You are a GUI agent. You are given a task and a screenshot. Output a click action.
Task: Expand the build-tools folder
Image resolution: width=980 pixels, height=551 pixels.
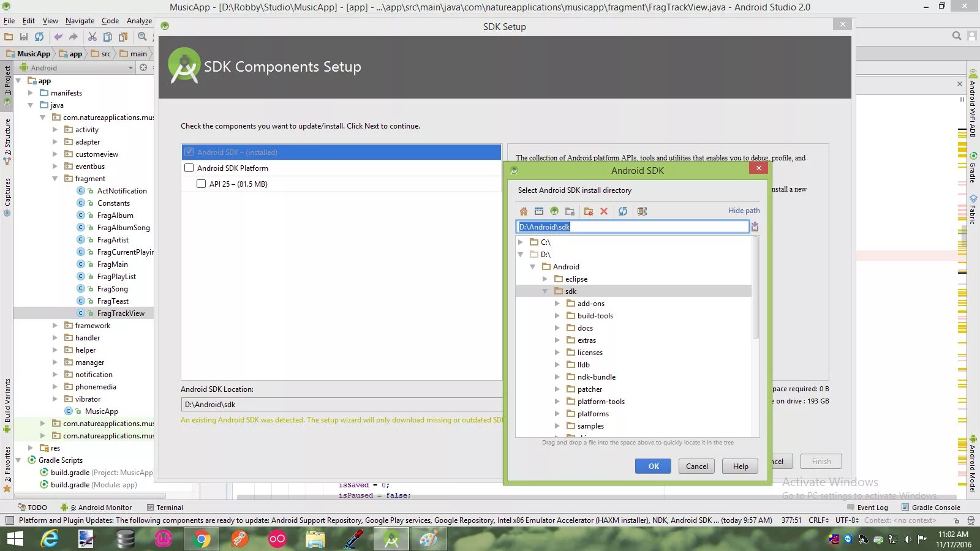(557, 316)
